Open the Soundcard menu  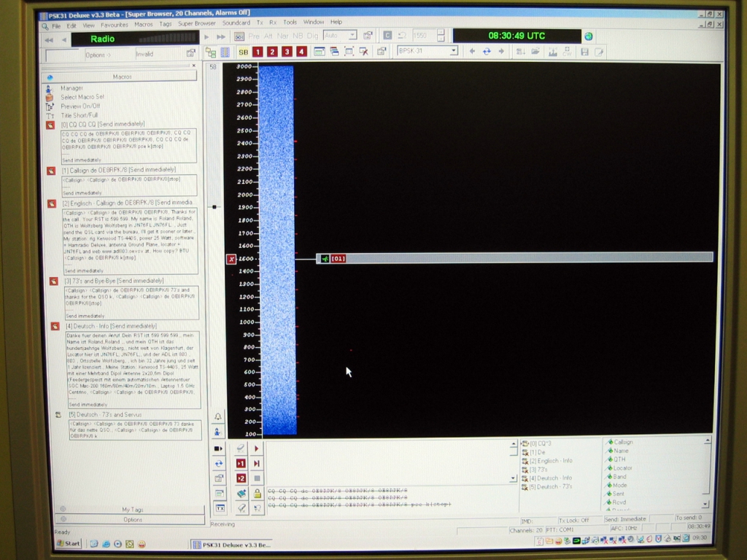point(236,23)
